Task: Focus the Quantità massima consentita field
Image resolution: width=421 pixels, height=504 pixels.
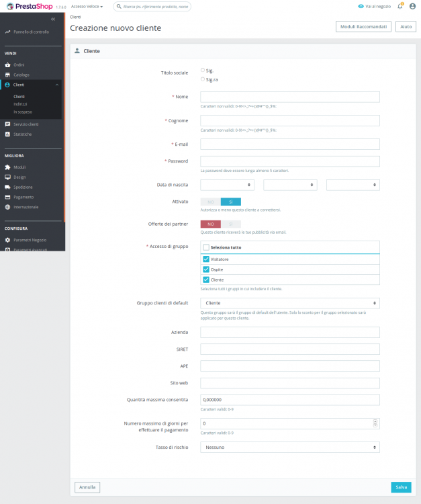Action: click(x=290, y=400)
